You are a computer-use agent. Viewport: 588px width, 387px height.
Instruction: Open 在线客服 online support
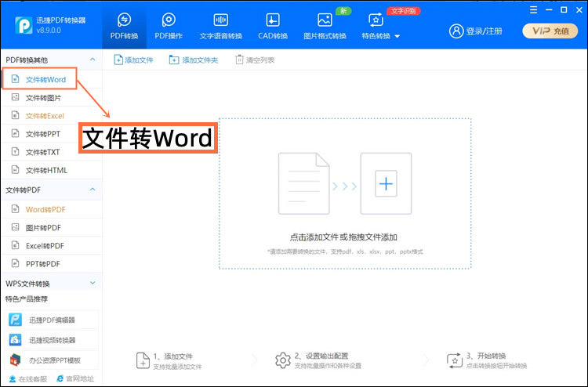(x=28, y=378)
